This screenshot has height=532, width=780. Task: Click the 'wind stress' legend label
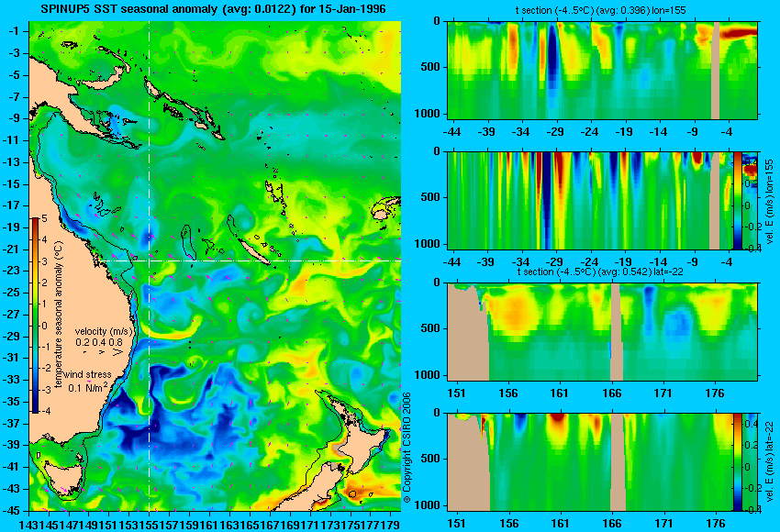pos(87,374)
